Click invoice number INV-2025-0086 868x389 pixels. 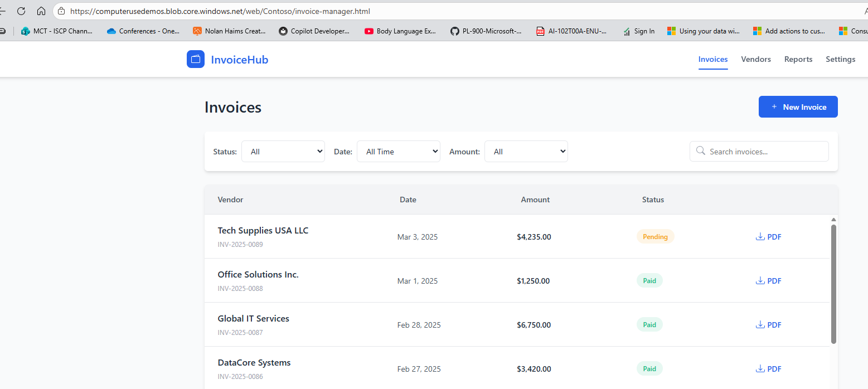pyautogui.click(x=240, y=377)
